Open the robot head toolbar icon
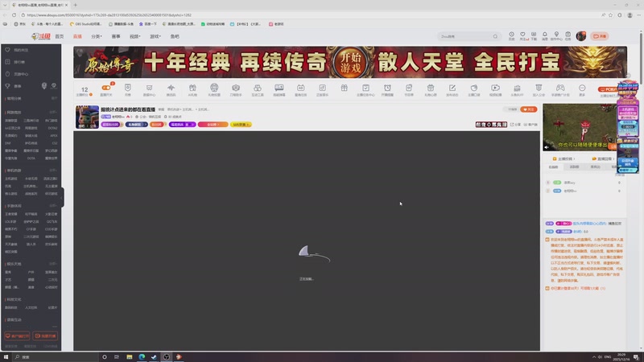Image resolution: width=644 pixels, height=362 pixels. pos(214,88)
